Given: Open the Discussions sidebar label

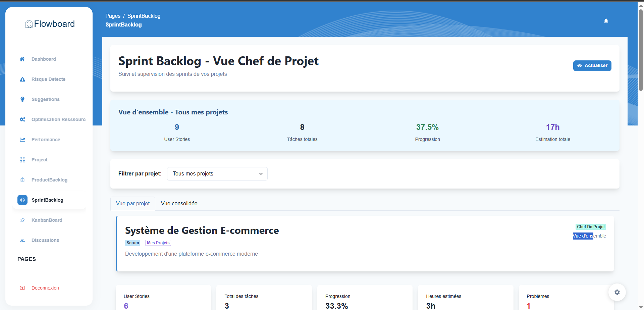Looking at the screenshot, I should 45,240.
